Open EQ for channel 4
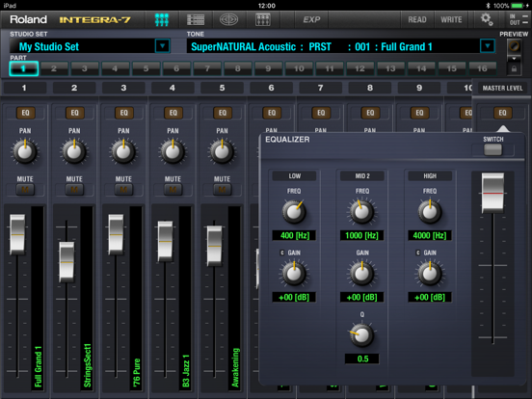 point(173,113)
